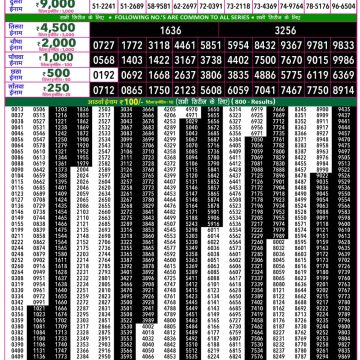The width and height of the screenshot is (360, 360).
Task: Click the number 8432
Action: pos(265,45)
